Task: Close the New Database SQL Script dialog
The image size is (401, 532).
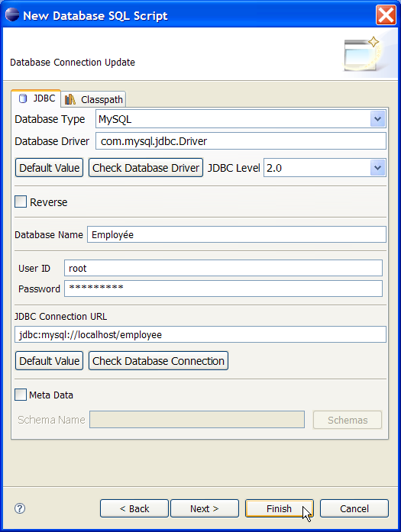Action: [386, 15]
